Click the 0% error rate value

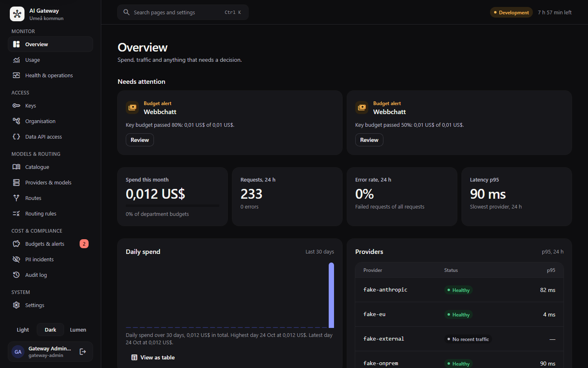(x=365, y=194)
